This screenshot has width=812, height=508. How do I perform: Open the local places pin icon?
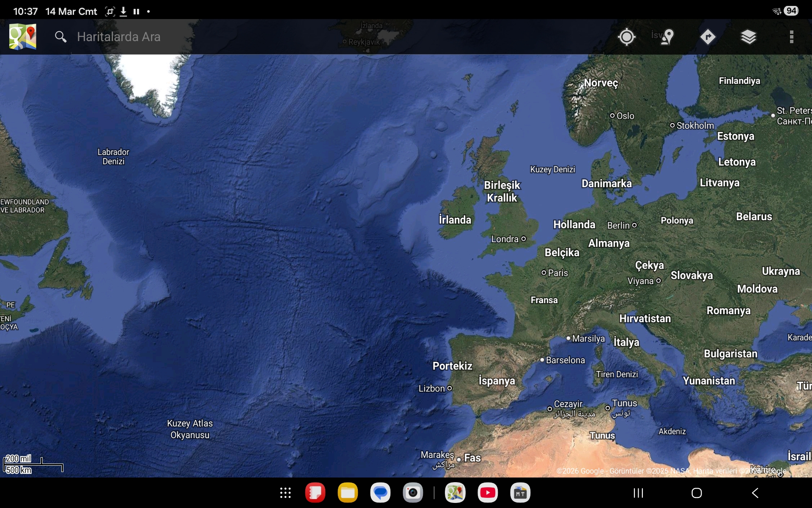point(667,37)
